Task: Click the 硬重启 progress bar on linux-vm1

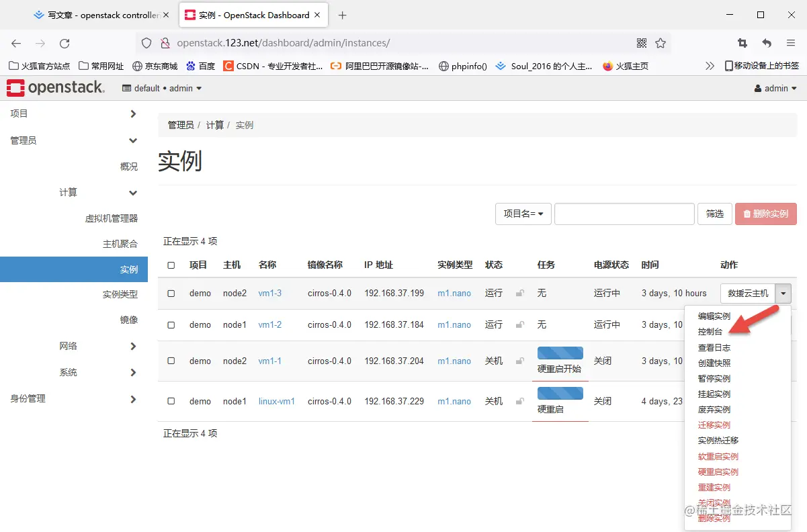Action: pyautogui.click(x=560, y=393)
